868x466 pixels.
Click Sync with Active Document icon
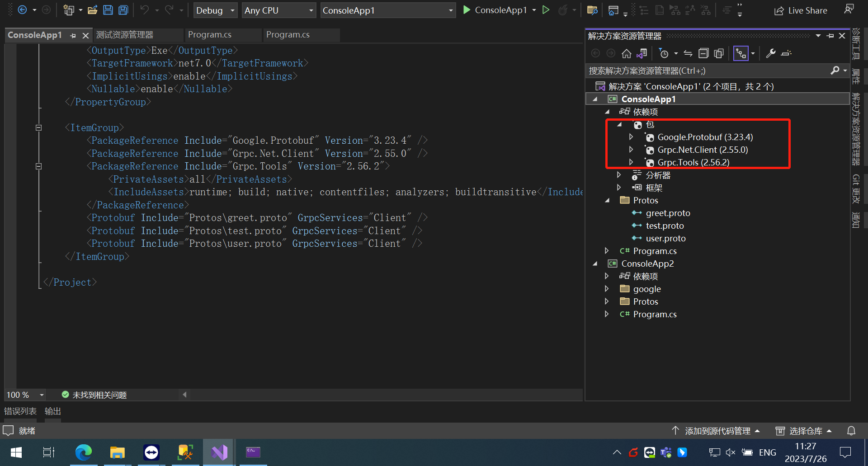pos(688,53)
